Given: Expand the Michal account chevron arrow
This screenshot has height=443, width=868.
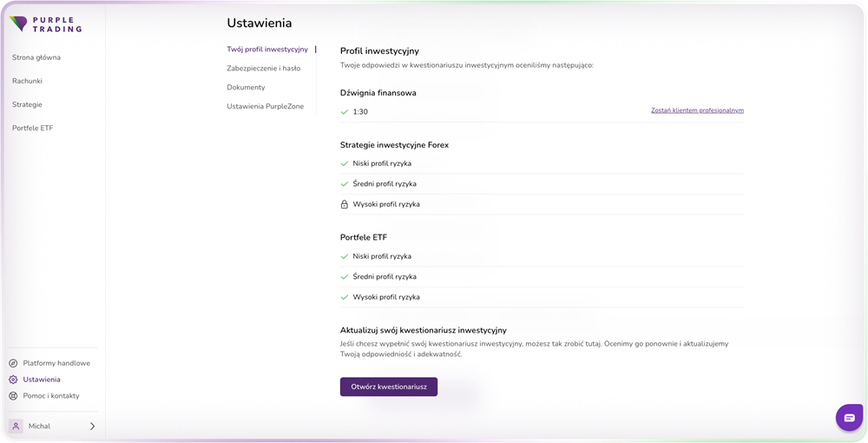Looking at the screenshot, I should point(93,426).
